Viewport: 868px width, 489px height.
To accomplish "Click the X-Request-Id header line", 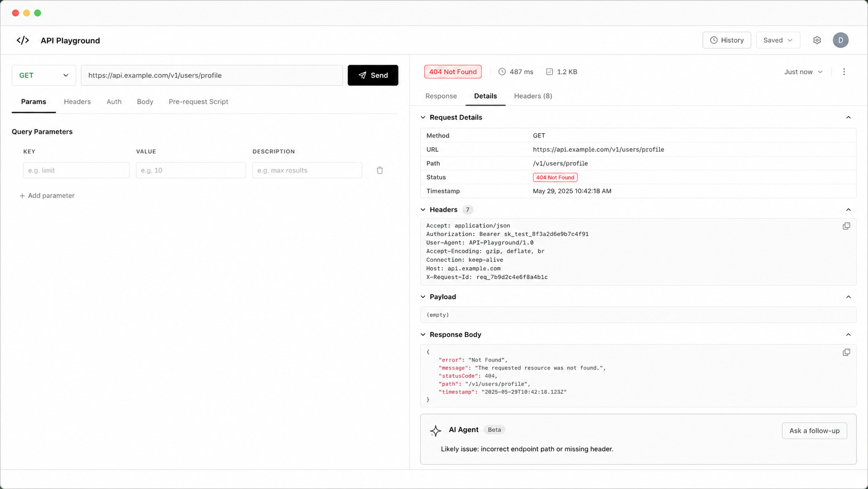I will (x=487, y=277).
